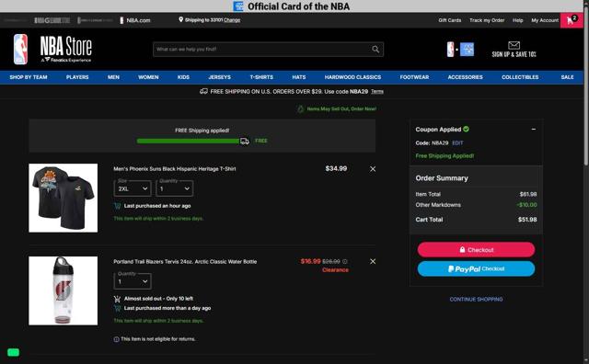Open the Players menu
The image size is (589, 364).
pos(77,77)
